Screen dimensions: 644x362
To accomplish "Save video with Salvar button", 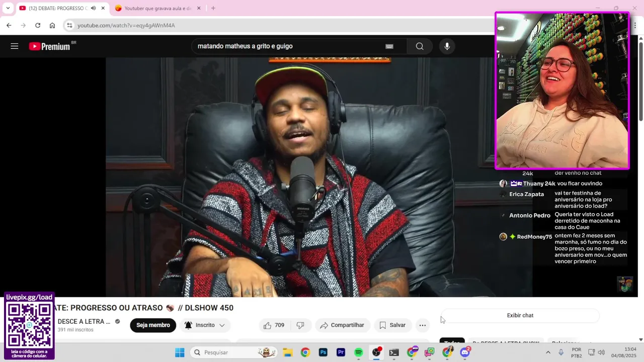I will 392,325.
